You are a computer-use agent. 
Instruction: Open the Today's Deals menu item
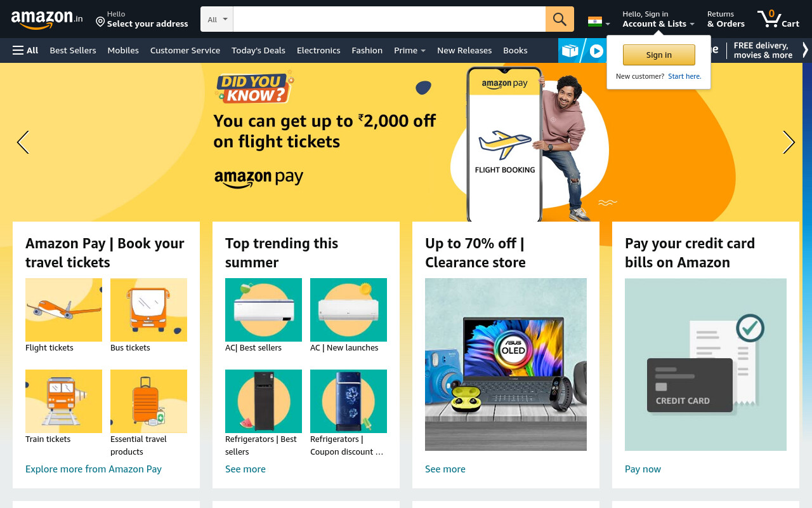(x=258, y=50)
